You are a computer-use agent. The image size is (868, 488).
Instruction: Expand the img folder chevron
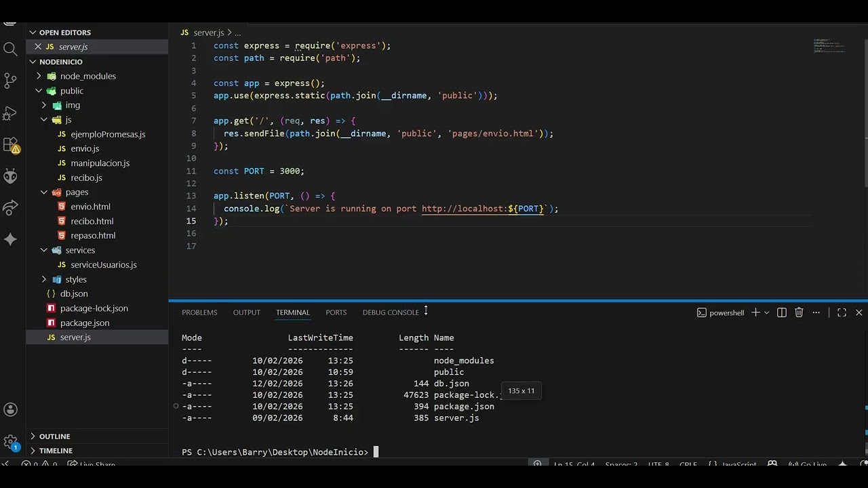(x=44, y=105)
